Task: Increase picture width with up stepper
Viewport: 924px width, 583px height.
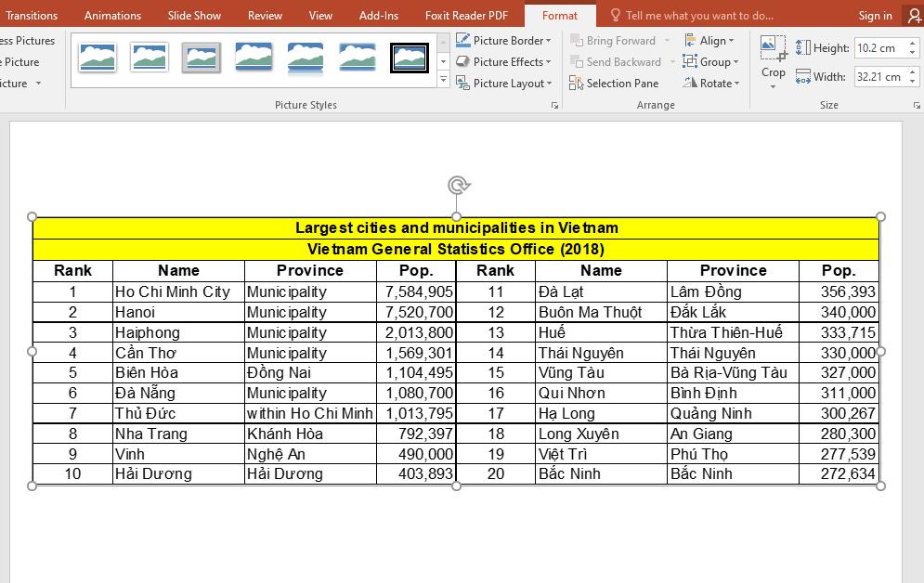Action: click(913, 71)
